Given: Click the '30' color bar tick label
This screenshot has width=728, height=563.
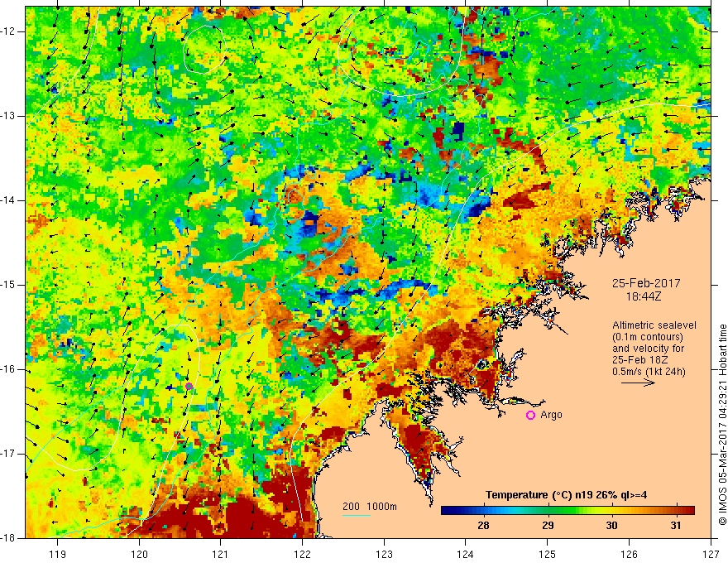Looking at the screenshot, I should tap(612, 525).
